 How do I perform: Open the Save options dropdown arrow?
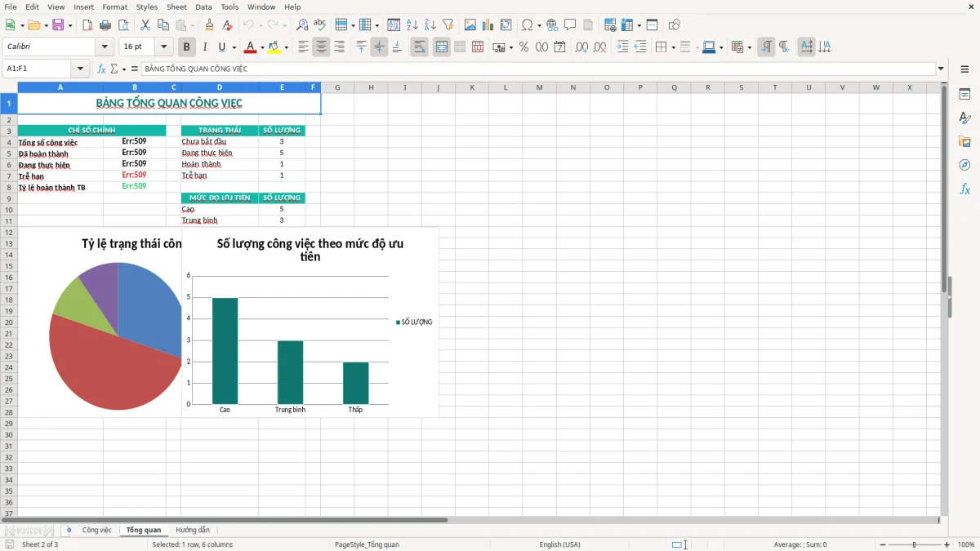click(69, 25)
